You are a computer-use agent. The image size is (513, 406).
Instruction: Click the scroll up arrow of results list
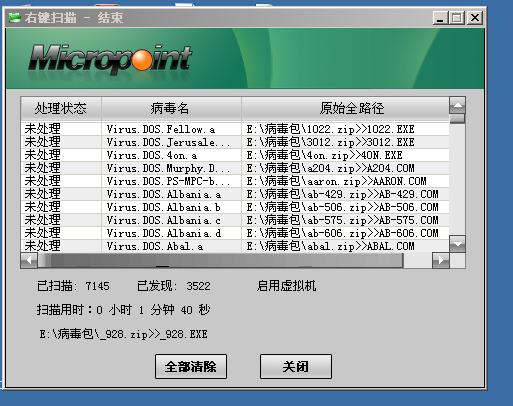coord(457,105)
